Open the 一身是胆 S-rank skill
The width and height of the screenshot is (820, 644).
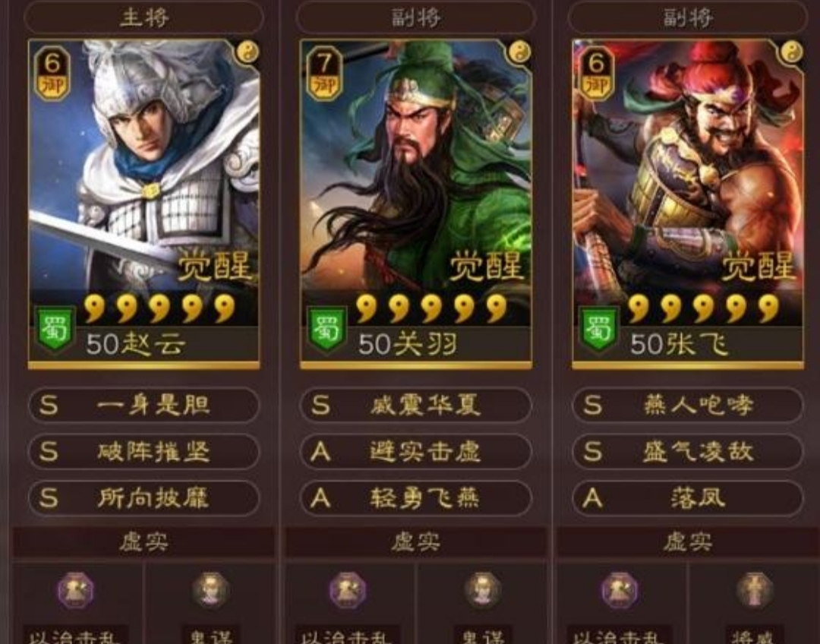(x=143, y=405)
